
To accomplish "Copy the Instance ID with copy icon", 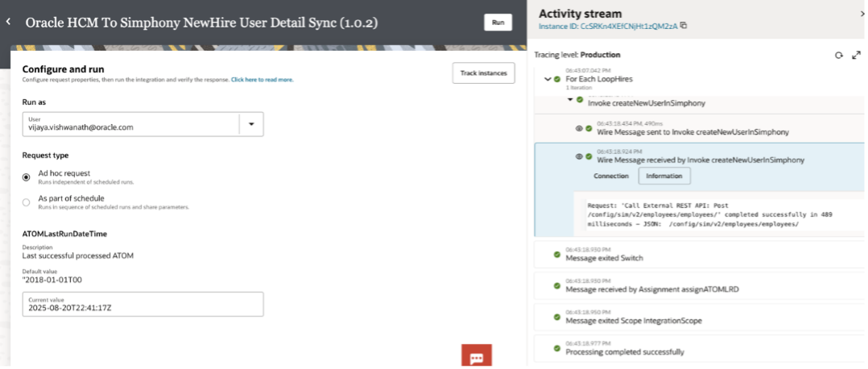I will 684,26.
